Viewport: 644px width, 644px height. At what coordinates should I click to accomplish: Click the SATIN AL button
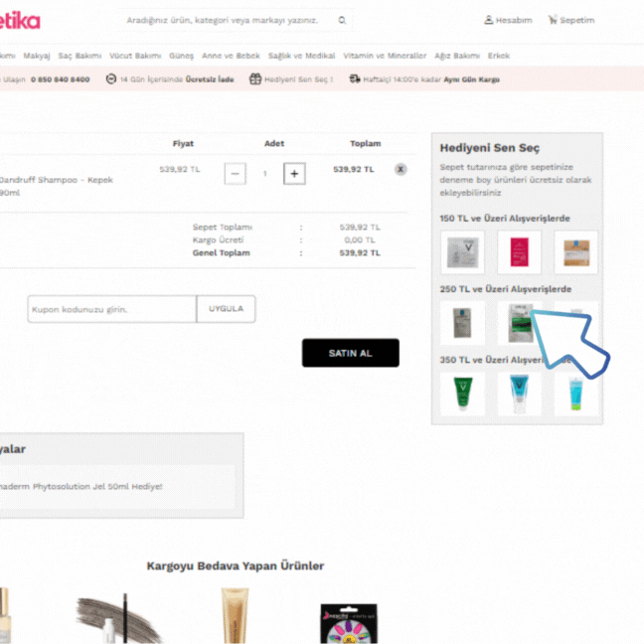pyautogui.click(x=351, y=353)
